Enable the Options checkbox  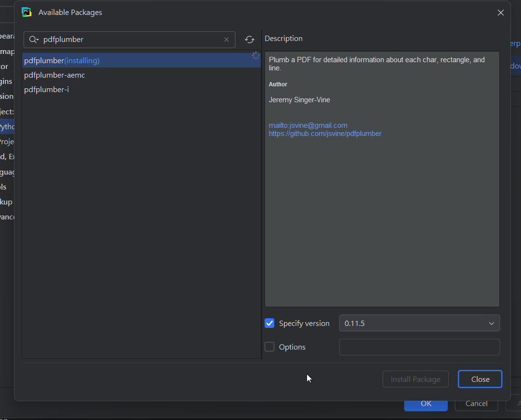pos(269,347)
